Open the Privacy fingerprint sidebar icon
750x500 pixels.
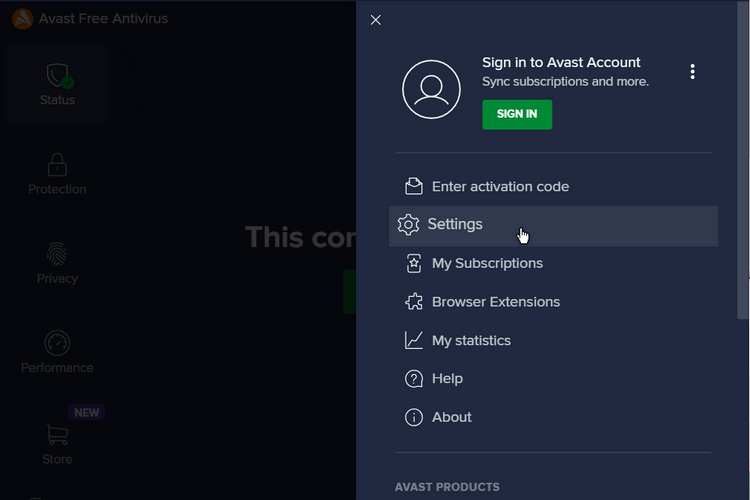tap(57, 254)
